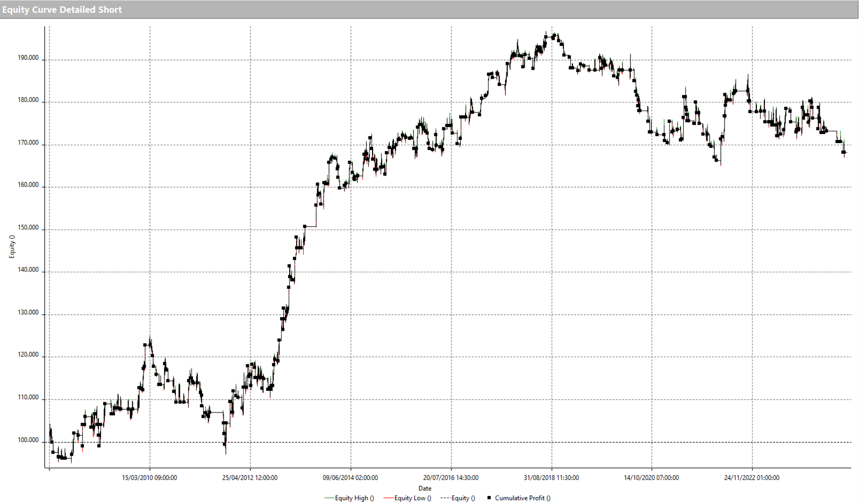
Task: Click the red Equity Low legend line
Action: [388, 498]
